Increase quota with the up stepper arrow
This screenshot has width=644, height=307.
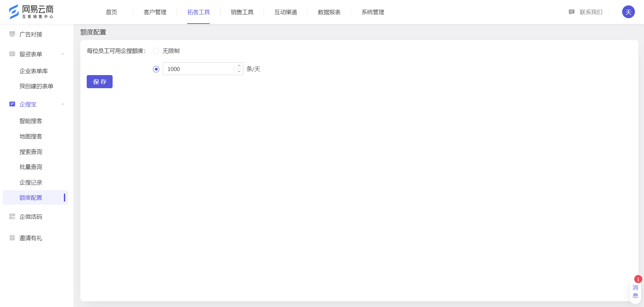tap(239, 66)
